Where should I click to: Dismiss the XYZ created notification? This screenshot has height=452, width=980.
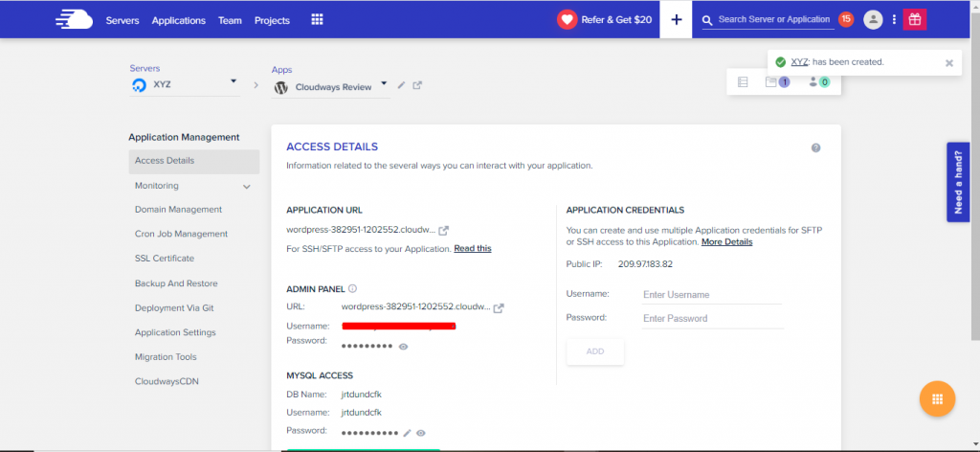click(x=948, y=62)
